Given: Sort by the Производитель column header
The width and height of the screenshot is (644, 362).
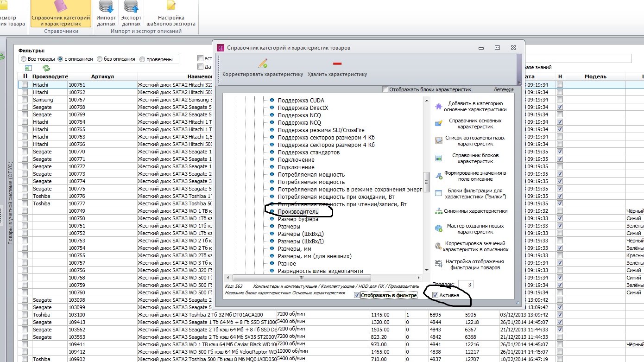Looking at the screenshot, I should (50, 76).
